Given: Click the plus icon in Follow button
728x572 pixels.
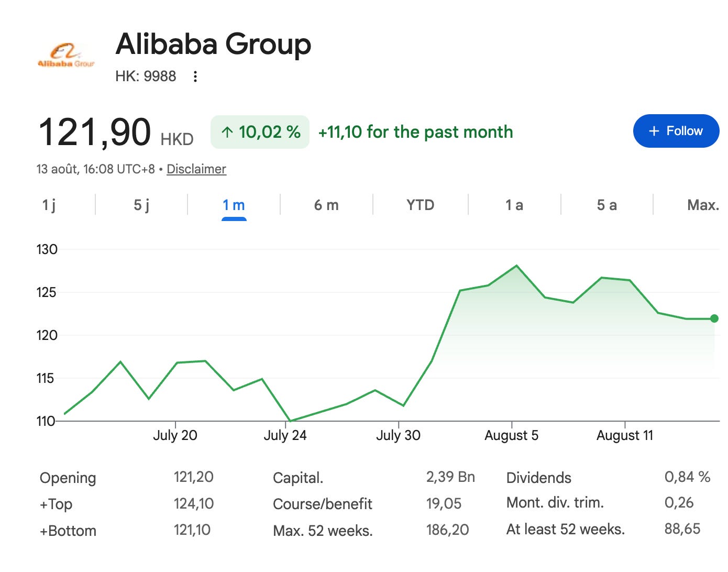Looking at the screenshot, I should coord(654,131).
